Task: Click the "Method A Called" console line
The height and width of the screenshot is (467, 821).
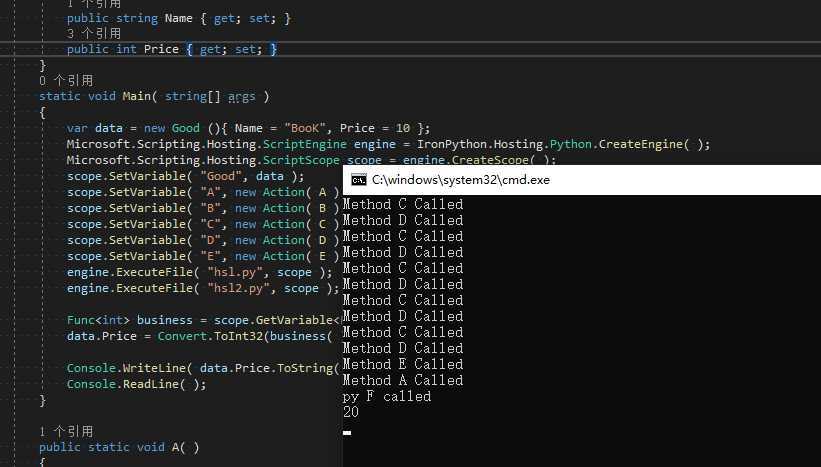Action: pyautogui.click(x=402, y=380)
